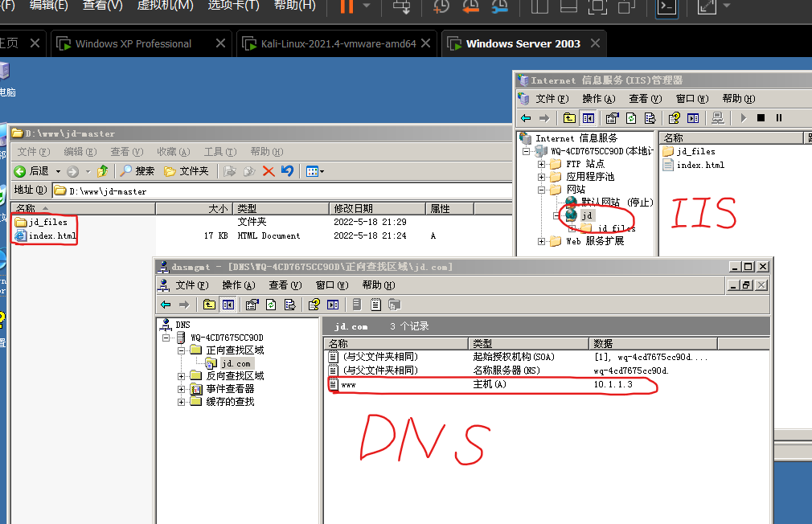Start the stopped website using the IIS play icon
The image size is (812, 524).
(743, 118)
